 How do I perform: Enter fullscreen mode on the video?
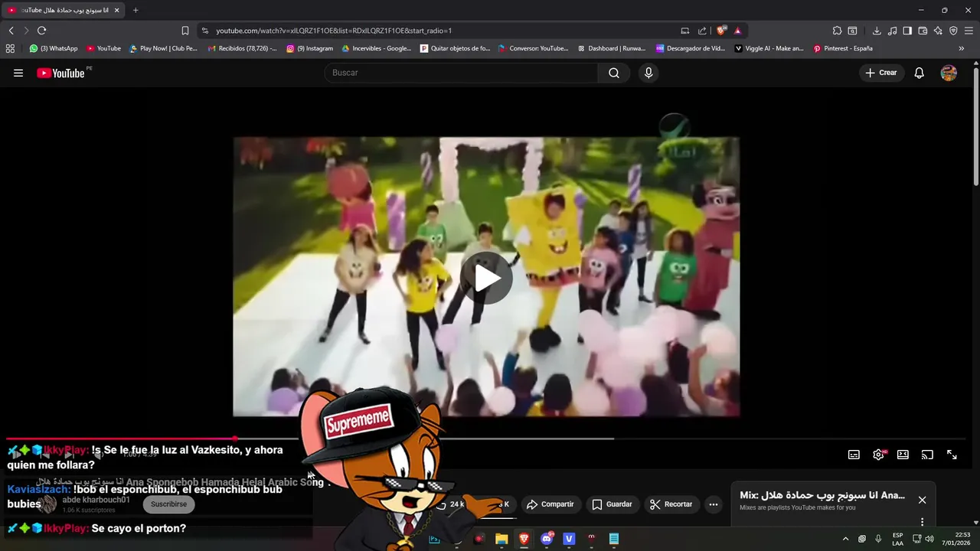952,455
